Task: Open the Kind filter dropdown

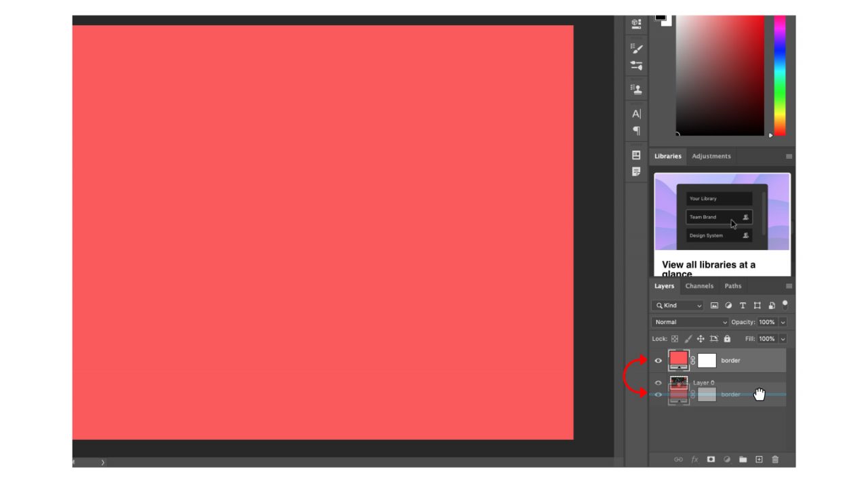Action: [677, 305]
